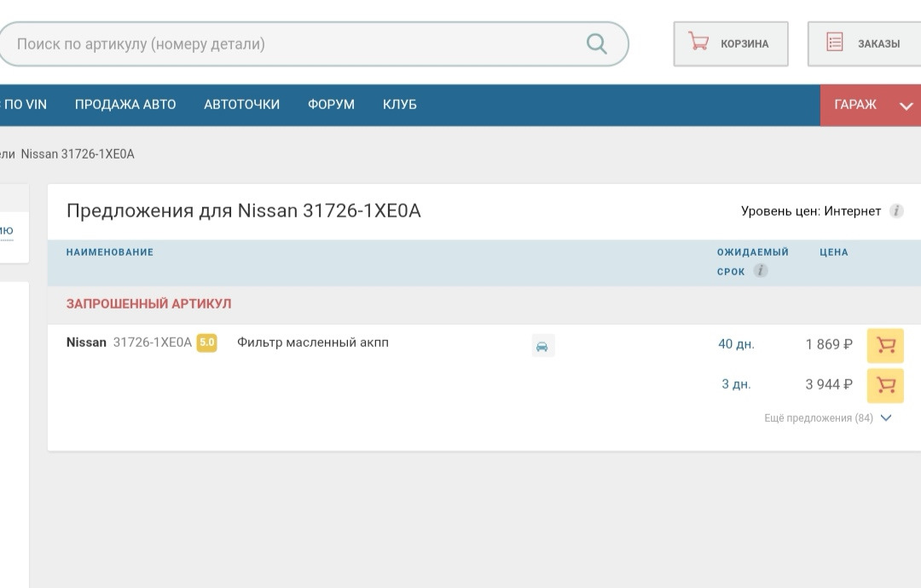Click the Nissan brand name link
The width and height of the screenshot is (921, 588).
[86, 343]
